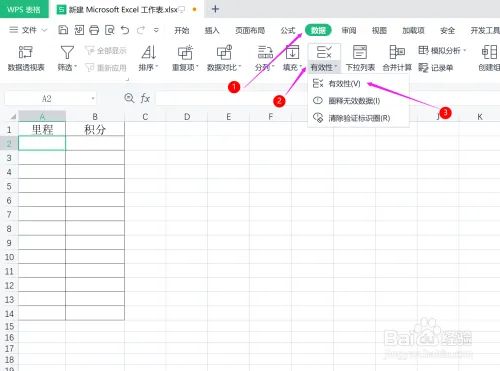This screenshot has width=500, height=371.
Task: Select the 新建 Microsoft Excel 工作表.xlsx document tab
Action: click(x=127, y=9)
